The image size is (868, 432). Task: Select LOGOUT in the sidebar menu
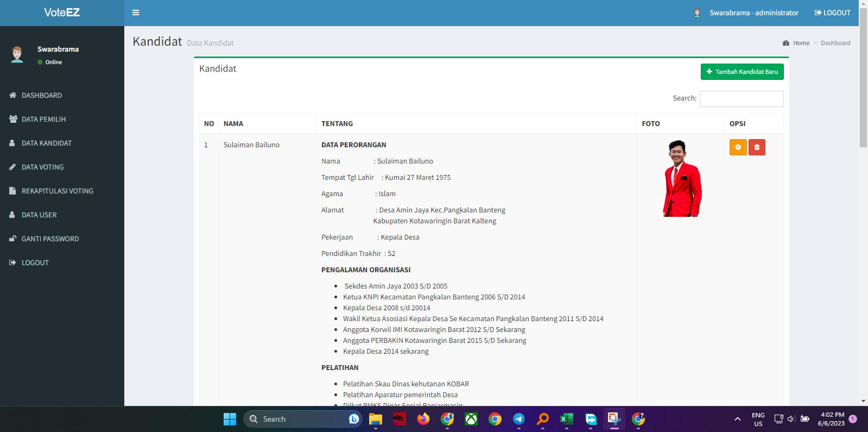pyautogui.click(x=62, y=262)
